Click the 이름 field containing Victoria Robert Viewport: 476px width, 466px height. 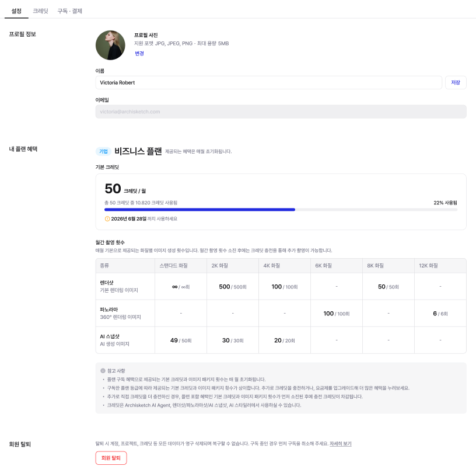pyautogui.click(x=269, y=82)
